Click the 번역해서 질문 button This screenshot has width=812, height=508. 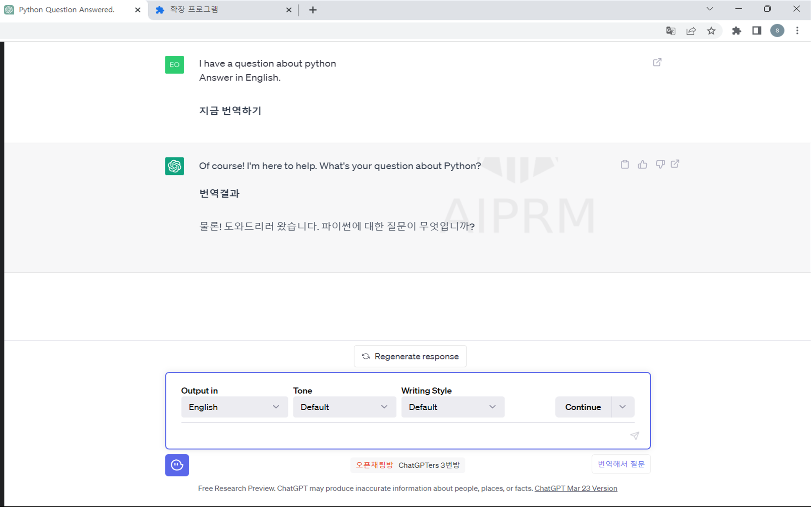(621, 464)
